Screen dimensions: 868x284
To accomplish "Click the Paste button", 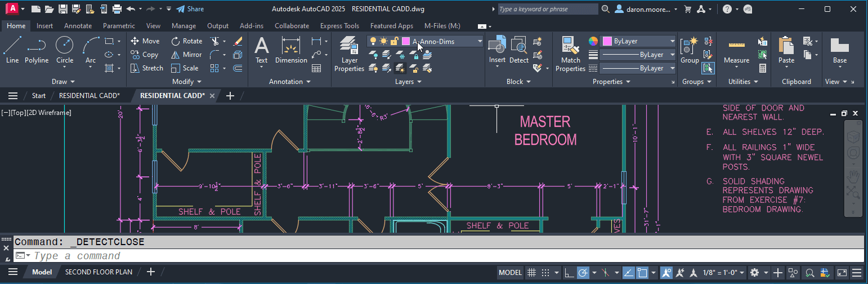I will [x=786, y=50].
